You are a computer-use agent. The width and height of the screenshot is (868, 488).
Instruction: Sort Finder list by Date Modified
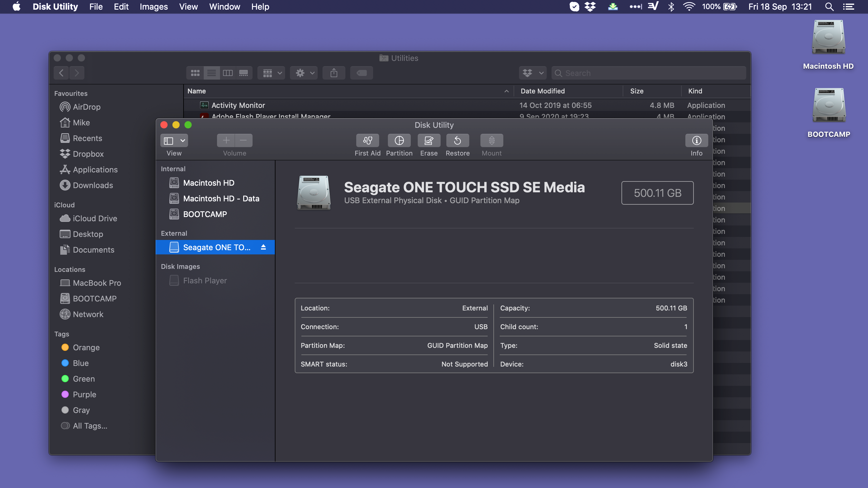point(568,91)
